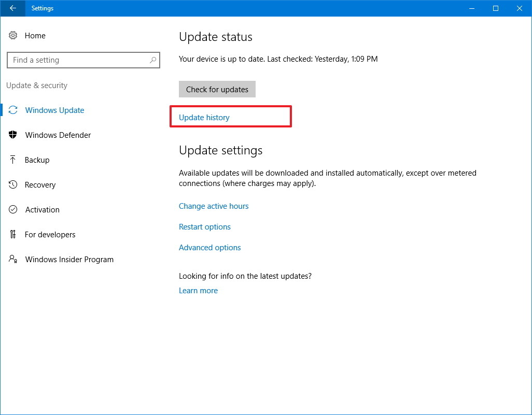The width and height of the screenshot is (532, 415).
Task: Click Restart options
Action: [x=204, y=226]
